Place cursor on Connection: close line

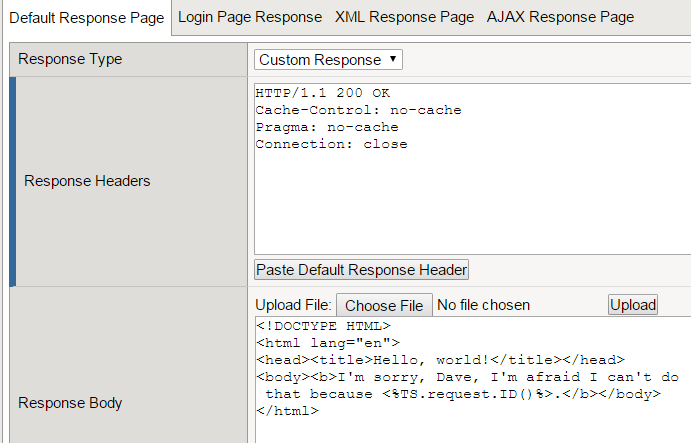click(331, 144)
